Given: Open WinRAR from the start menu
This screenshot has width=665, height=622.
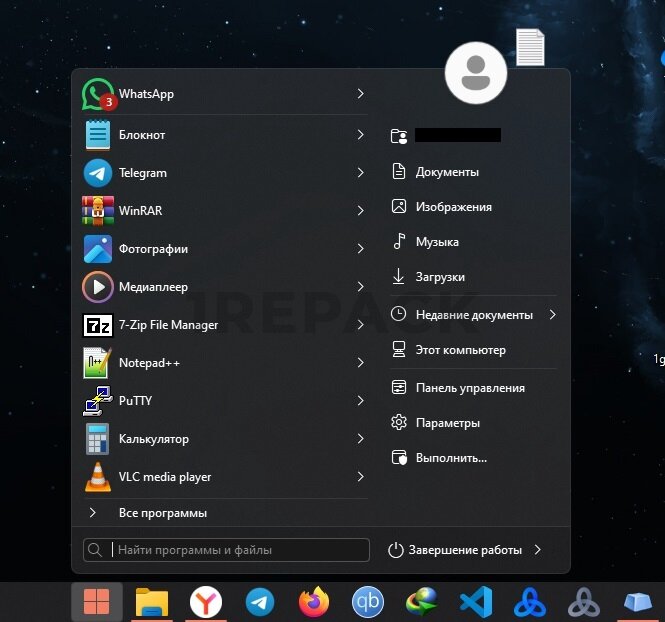Looking at the screenshot, I should coord(140,211).
